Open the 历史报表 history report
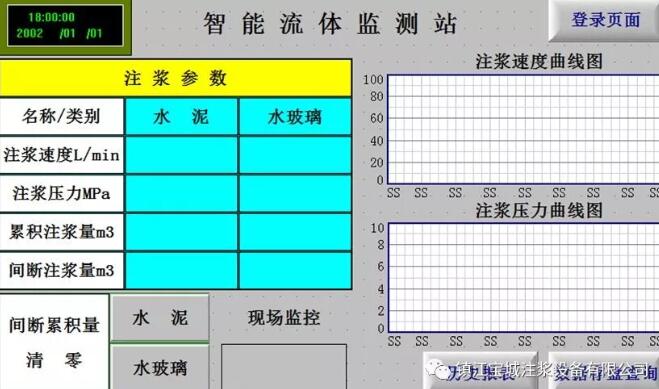 pyautogui.click(x=480, y=371)
